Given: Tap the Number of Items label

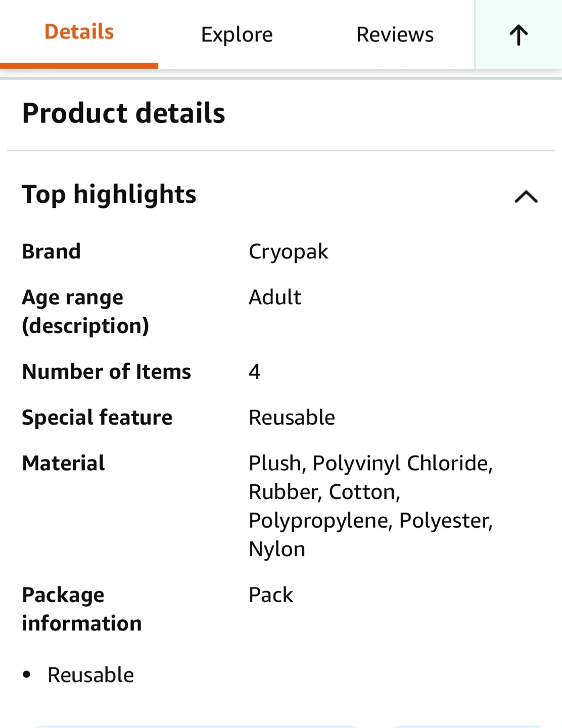Looking at the screenshot, I should (x=107, y=372).
